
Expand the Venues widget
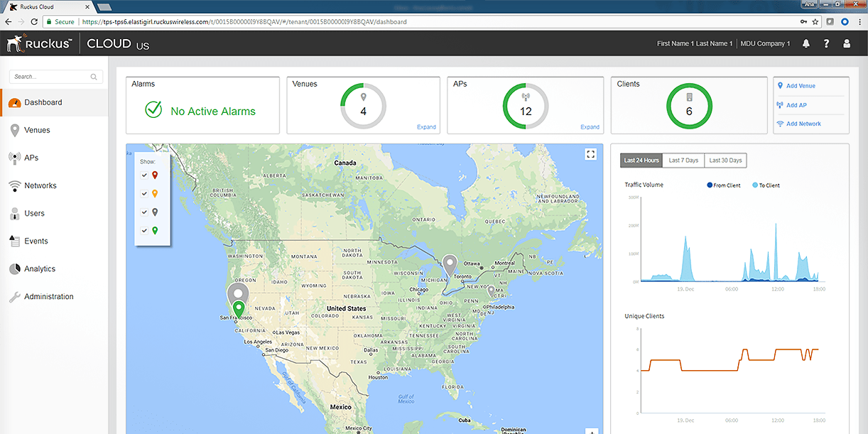[426, 127]
